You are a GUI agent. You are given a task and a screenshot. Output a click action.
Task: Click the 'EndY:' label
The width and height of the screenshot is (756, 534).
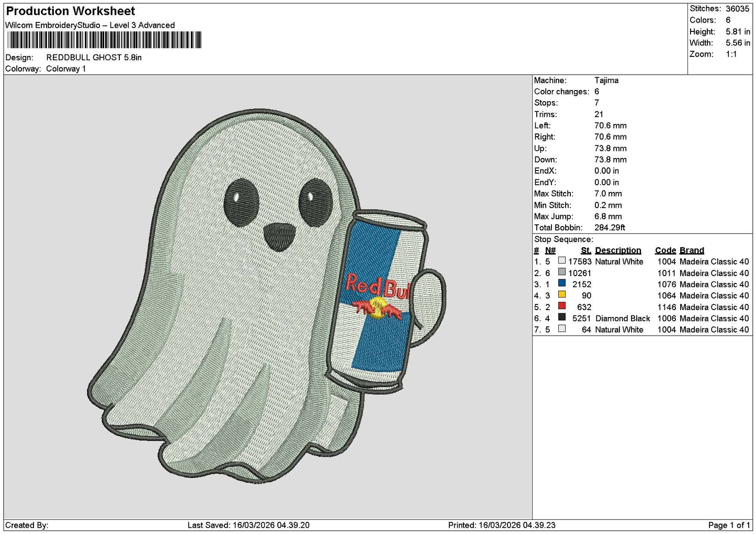(545, 183)
